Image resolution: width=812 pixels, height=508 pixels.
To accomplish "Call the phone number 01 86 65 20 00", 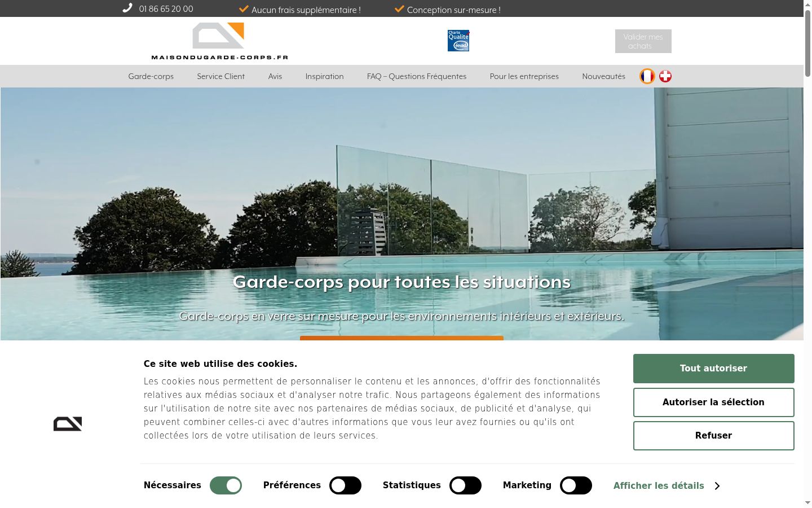I will click(166, 9).
